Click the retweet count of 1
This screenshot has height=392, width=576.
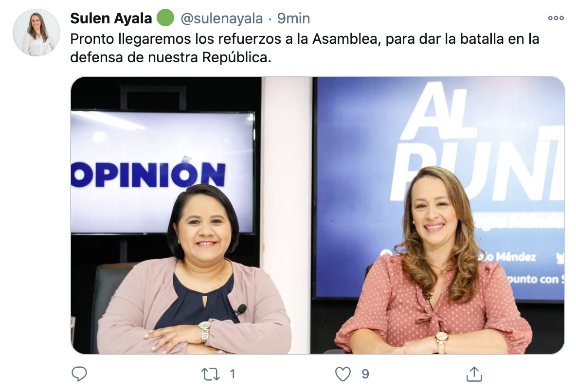232,374
